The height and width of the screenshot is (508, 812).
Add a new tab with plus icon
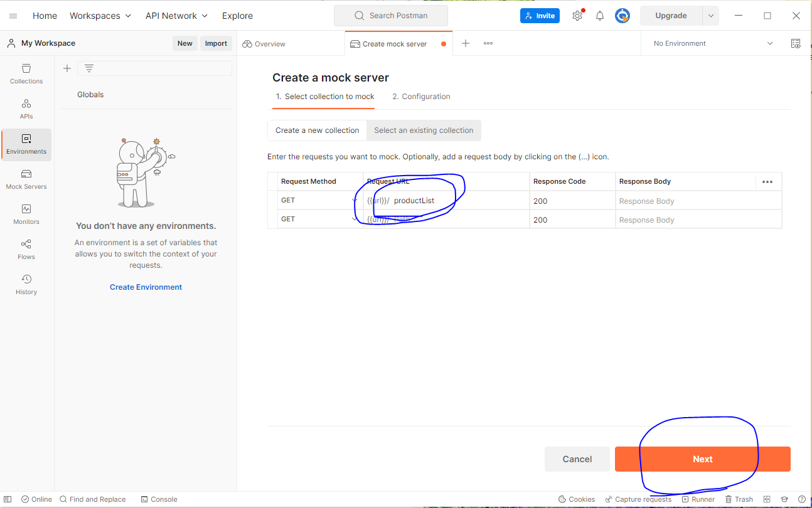click(x=466, y=43)
